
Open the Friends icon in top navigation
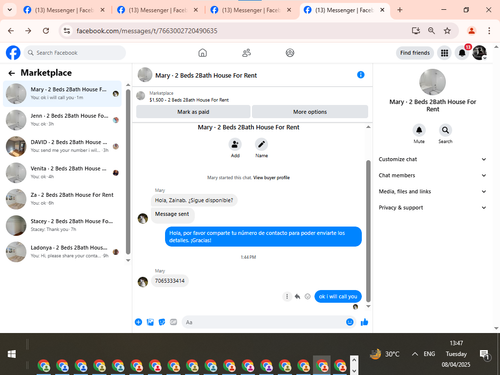click(246, 53)
